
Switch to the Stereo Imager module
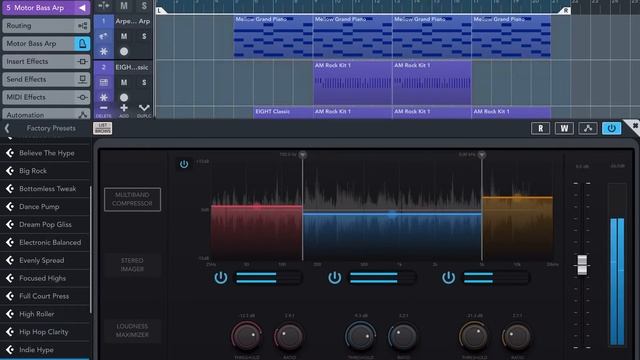pos(132,265)
